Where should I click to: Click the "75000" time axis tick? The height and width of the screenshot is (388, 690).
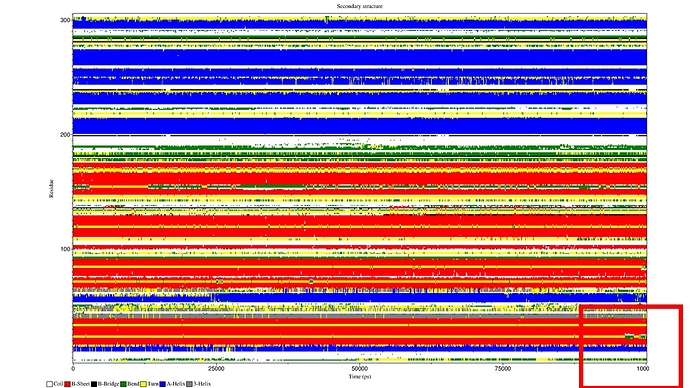tap(503, 369)
